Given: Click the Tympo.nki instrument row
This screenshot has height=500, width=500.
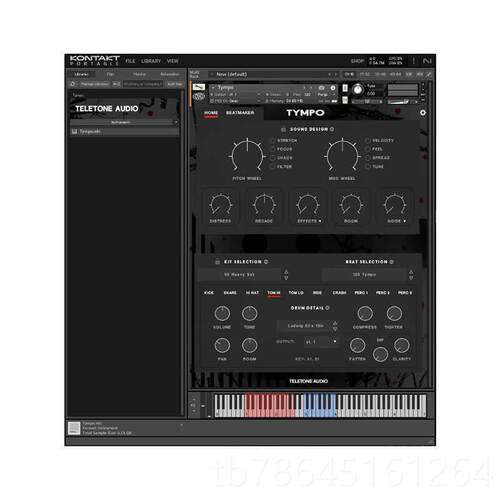Looking at the screenshot, I should (124, 131).
